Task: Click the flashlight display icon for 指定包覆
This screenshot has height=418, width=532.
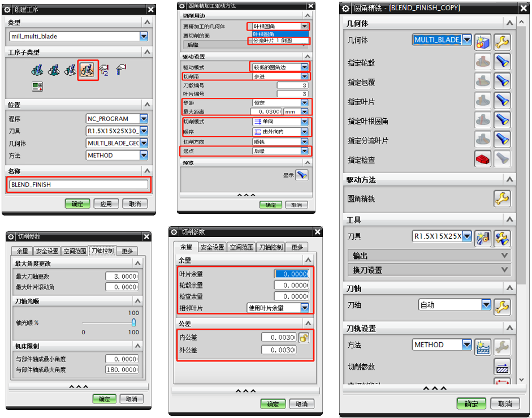Action: click(502, 81)
